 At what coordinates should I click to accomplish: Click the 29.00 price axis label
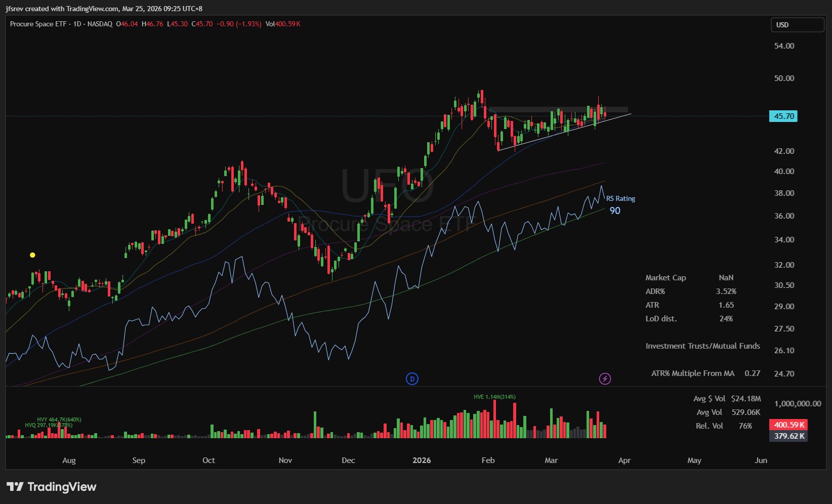pos(784,306)
